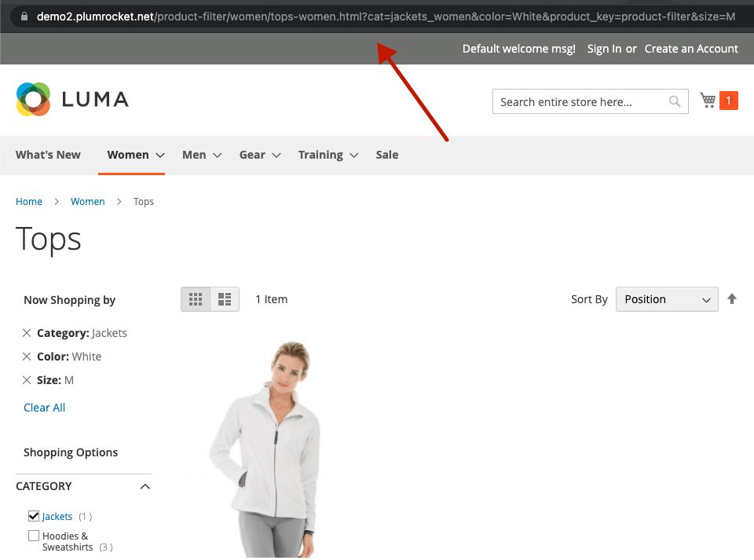Open the Men menu item
This screenshot has height=560, width=754.
[194, 155]
